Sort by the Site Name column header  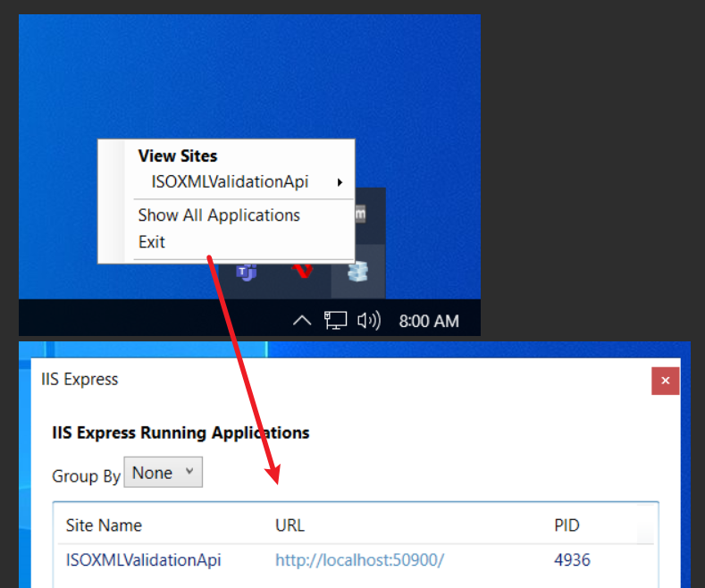pos(104,525)
